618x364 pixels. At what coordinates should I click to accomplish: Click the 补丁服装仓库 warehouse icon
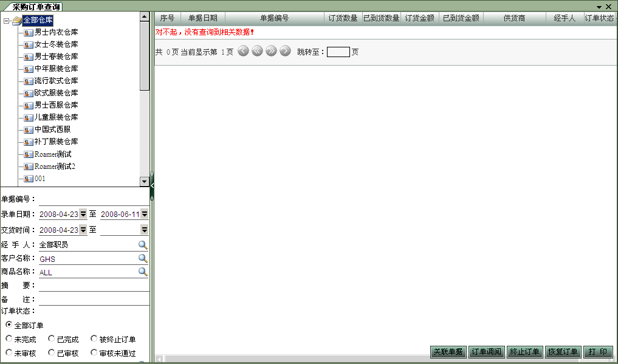tap(29, 142)
